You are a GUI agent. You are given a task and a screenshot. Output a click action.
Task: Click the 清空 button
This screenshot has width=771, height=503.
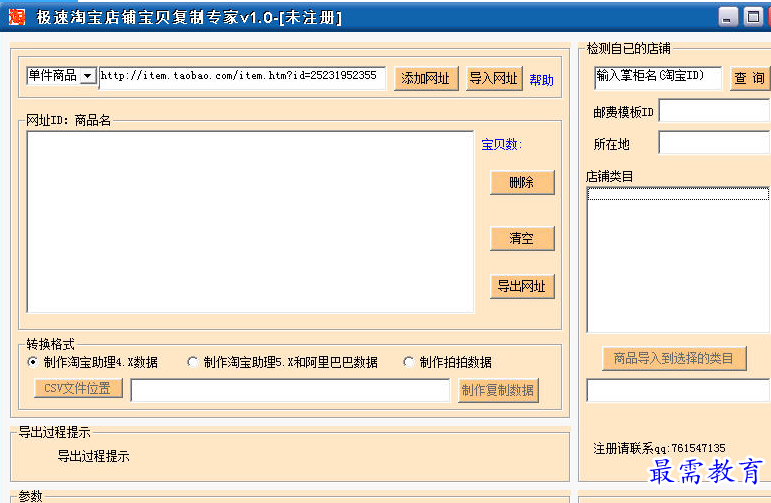click(522, 238)
